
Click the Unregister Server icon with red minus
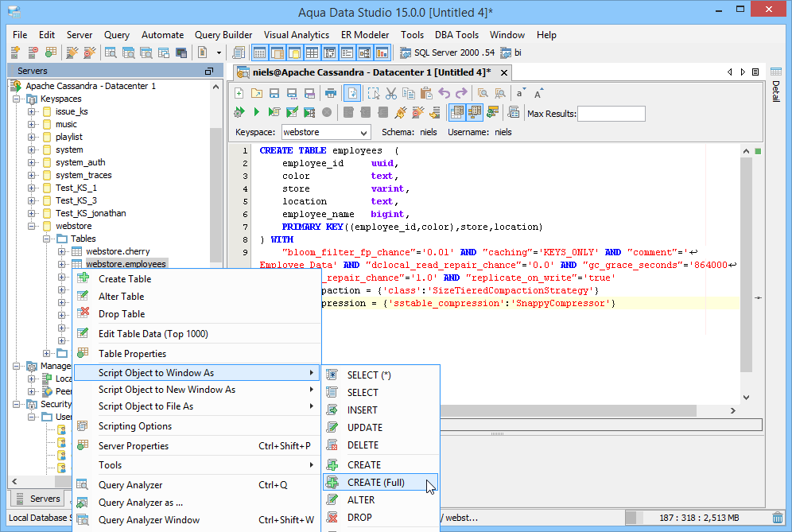coord(33,52)
